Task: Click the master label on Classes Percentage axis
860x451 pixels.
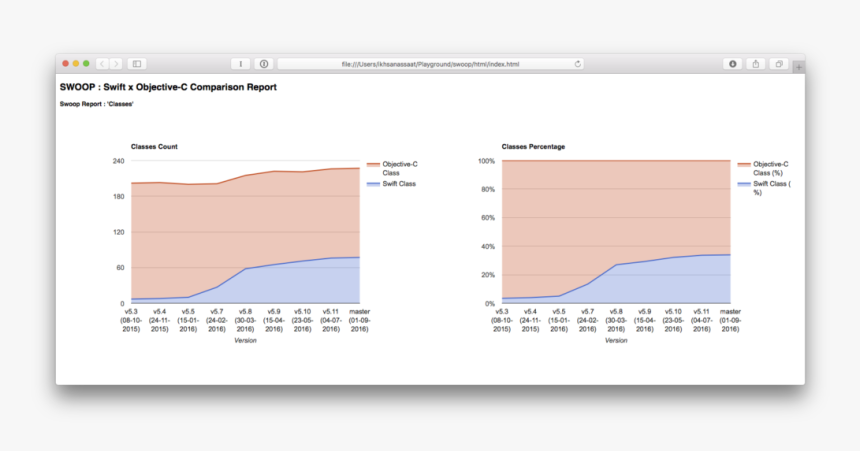Action: pos(730,312)
